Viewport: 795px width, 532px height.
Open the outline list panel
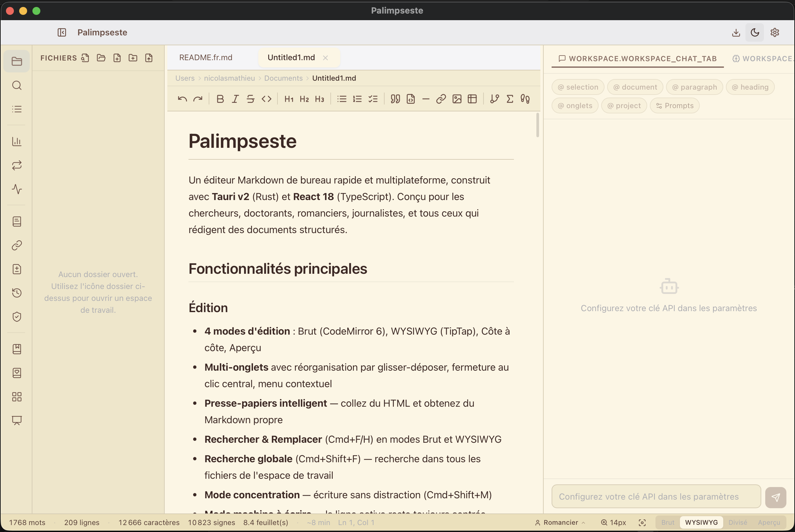[x=17, y=109]
